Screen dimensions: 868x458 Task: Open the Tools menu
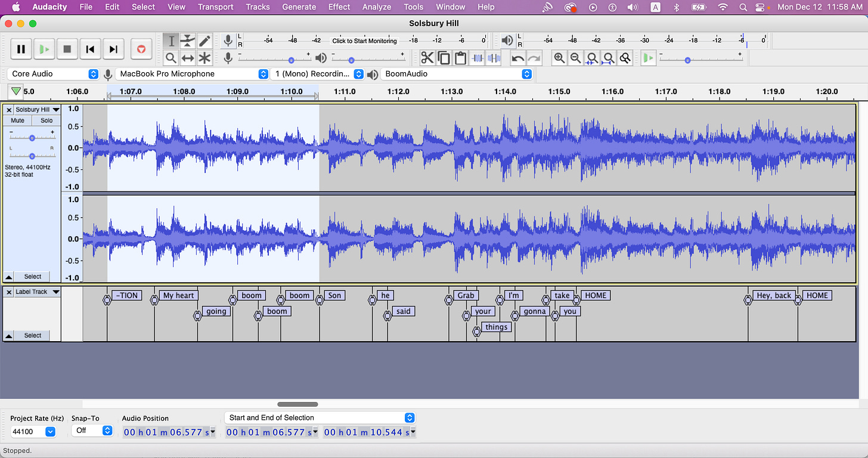pyautogui.click(x=413, y=7)
